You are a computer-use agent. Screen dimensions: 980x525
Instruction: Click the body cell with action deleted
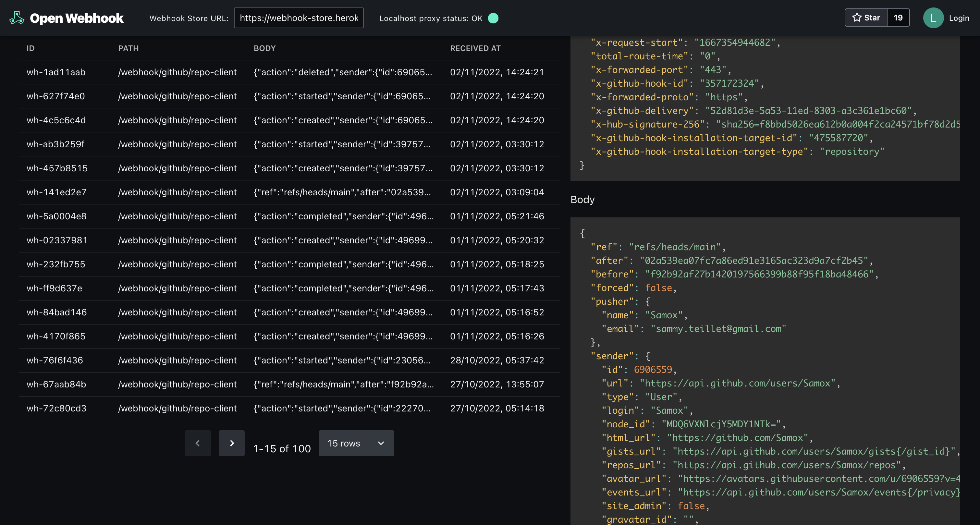tap(343, 72)
